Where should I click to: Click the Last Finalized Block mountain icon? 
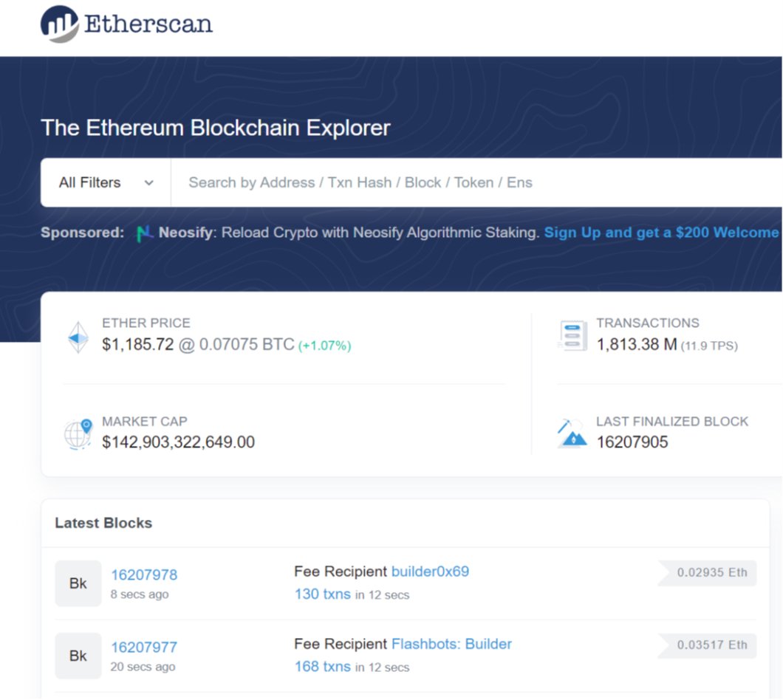[572, 433]
